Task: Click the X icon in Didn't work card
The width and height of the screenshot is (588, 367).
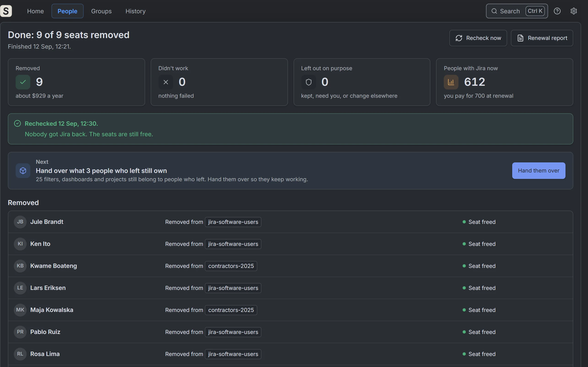Action: tap(166, 82)
